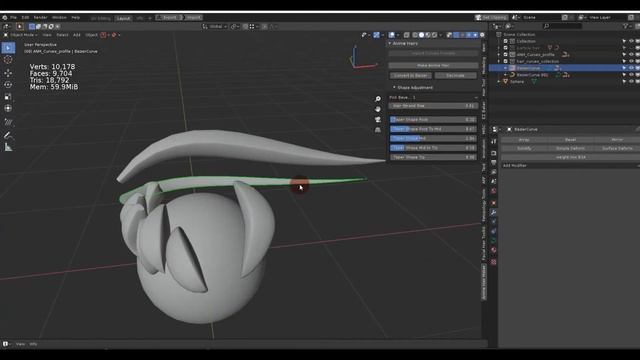This screenshot has width=640, height=360.
Task: Hide the Sphere object via eye icon
Action: (631, 82)
